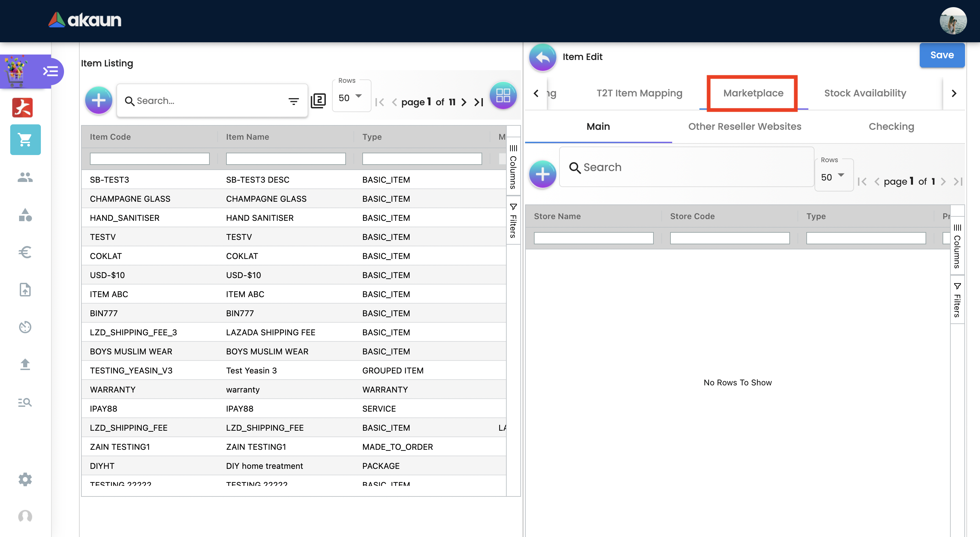Click the purple add button in Item Listing
The image size is (980, 537).
click(98, 101)
